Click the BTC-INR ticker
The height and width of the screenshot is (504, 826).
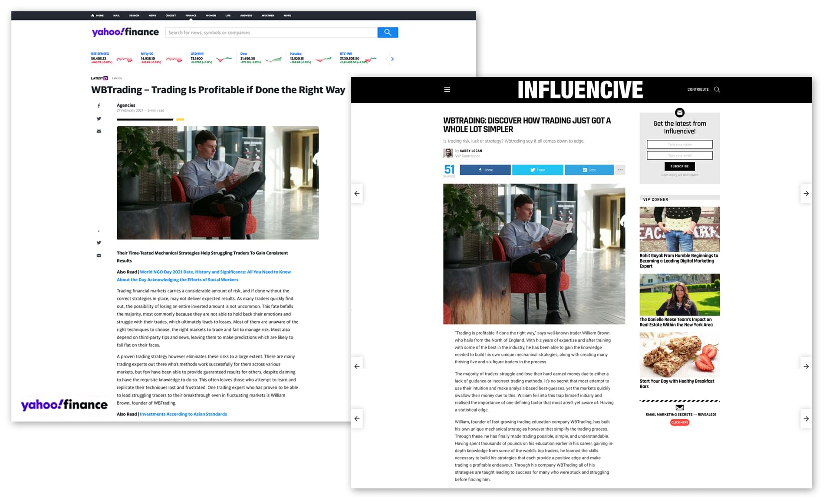coord(360,58)
